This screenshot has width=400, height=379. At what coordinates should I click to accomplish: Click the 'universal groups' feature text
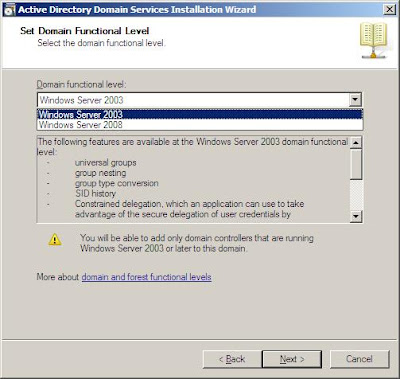106,163
